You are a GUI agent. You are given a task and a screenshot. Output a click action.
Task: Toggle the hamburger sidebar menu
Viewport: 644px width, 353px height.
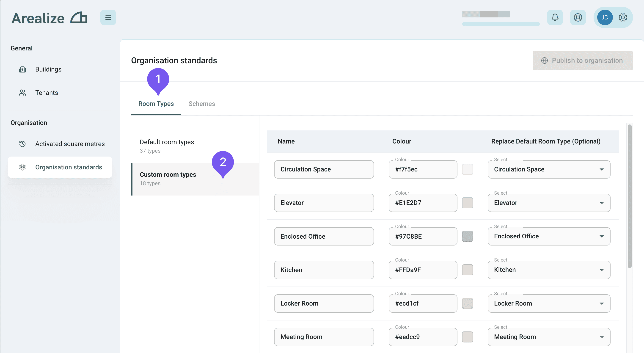108,17
